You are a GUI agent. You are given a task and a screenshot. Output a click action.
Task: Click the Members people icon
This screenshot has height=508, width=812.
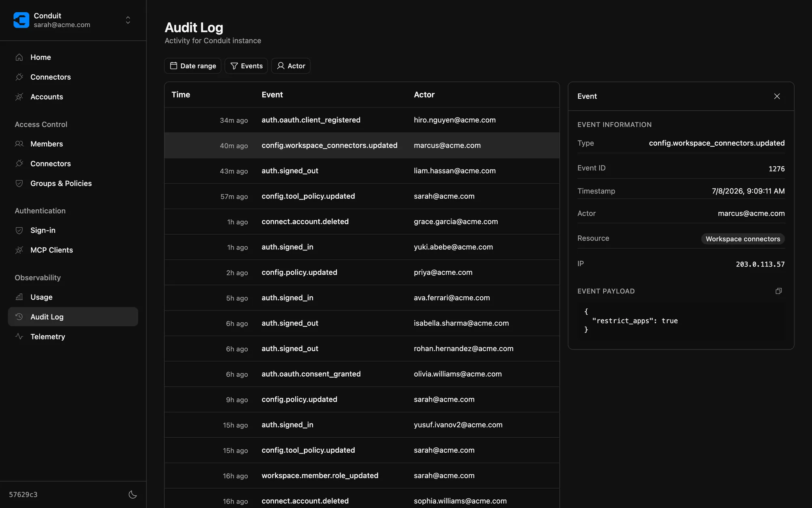pyautogui.click(x=19, y=144)
